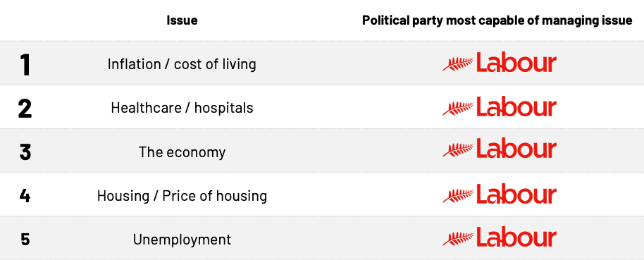Select 'The economy' issue text

click(x=182, y=152)
